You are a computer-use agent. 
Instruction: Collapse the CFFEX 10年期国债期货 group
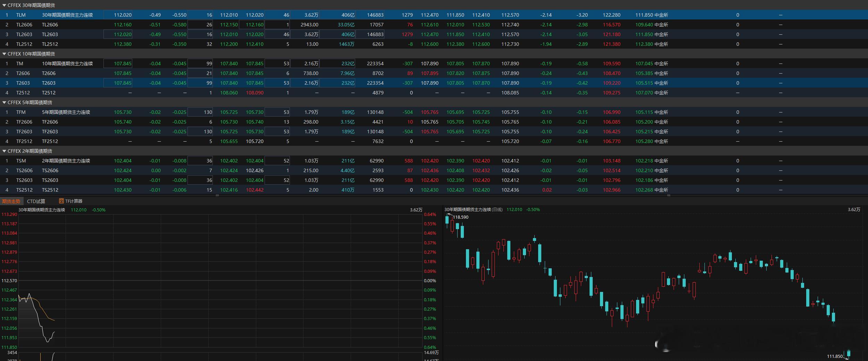pos(4,54)
